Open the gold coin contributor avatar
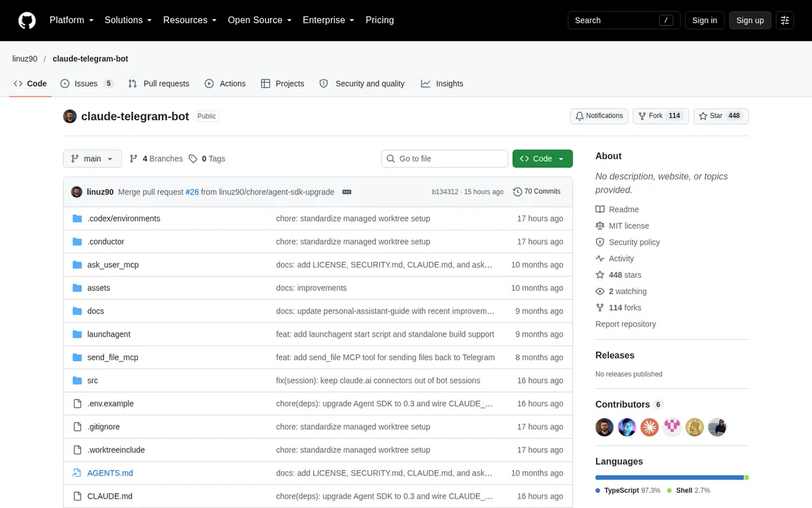This screenshot has width=812, height=508. 694,427
